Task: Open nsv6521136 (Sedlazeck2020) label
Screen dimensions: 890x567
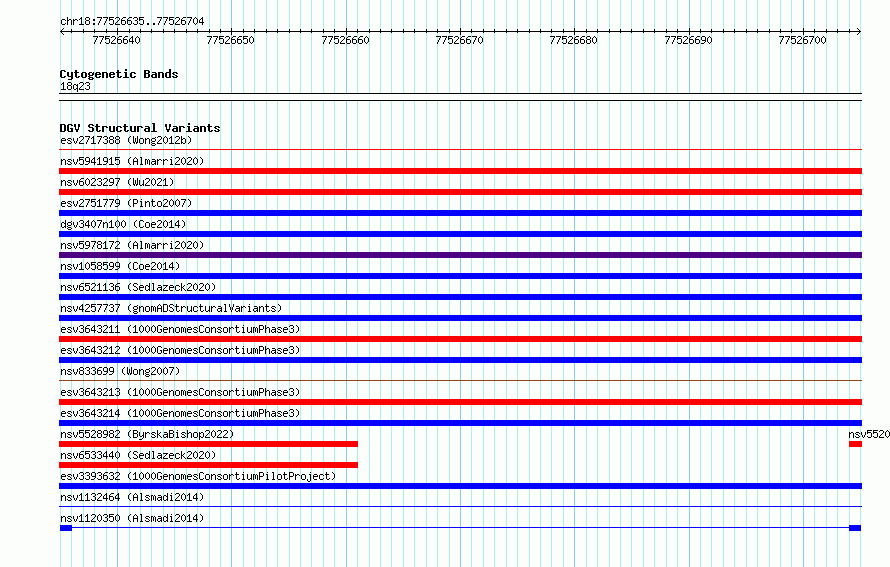Action: click(x=138, y=287)
